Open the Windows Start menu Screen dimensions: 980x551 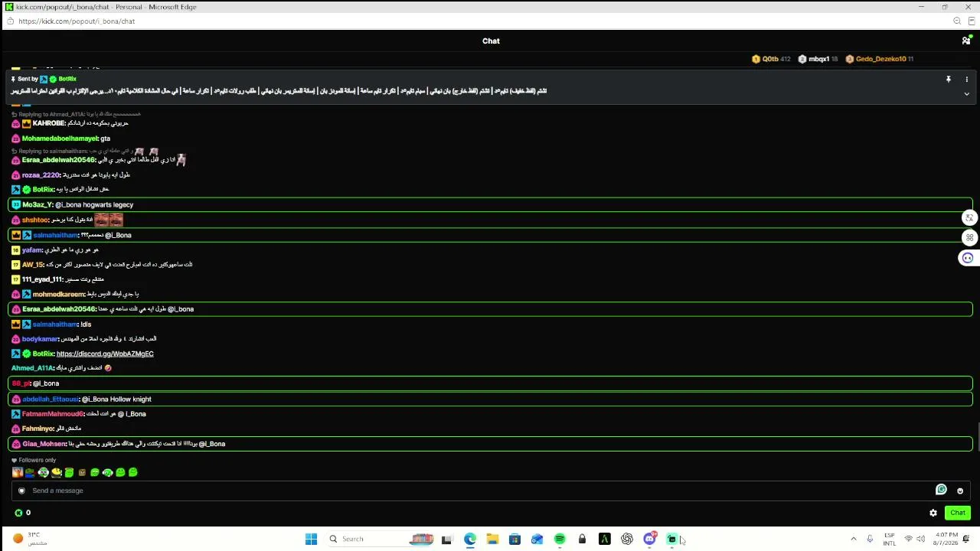(x=311, y=539)
